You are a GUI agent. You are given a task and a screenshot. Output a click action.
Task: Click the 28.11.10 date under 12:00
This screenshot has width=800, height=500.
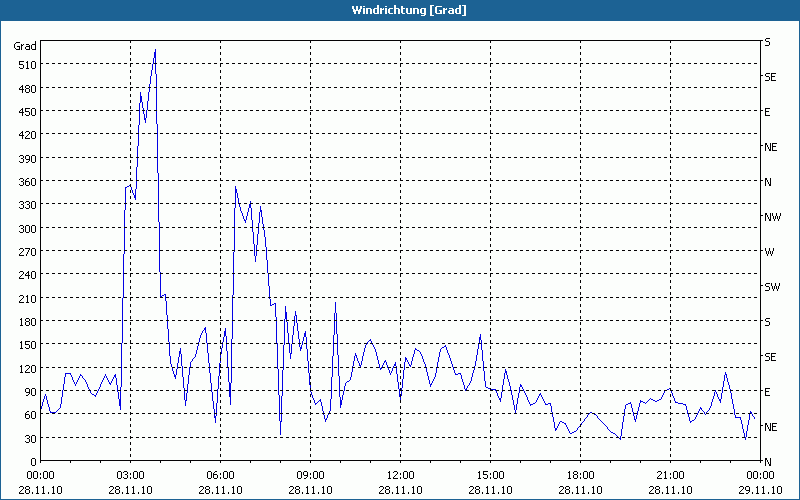[401, 490]
